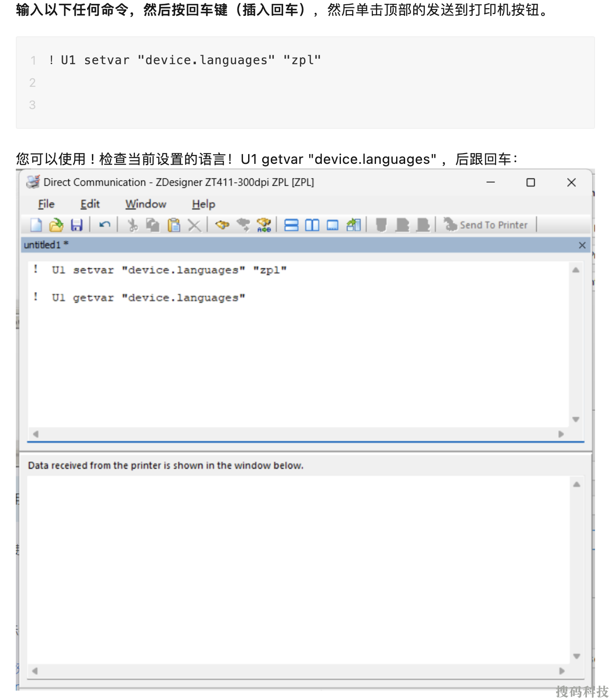Image resolution: width=610 pixels, height=700 pixels.
Task: Save the document with floppy disk icon
Action: [x=77, y=225]
